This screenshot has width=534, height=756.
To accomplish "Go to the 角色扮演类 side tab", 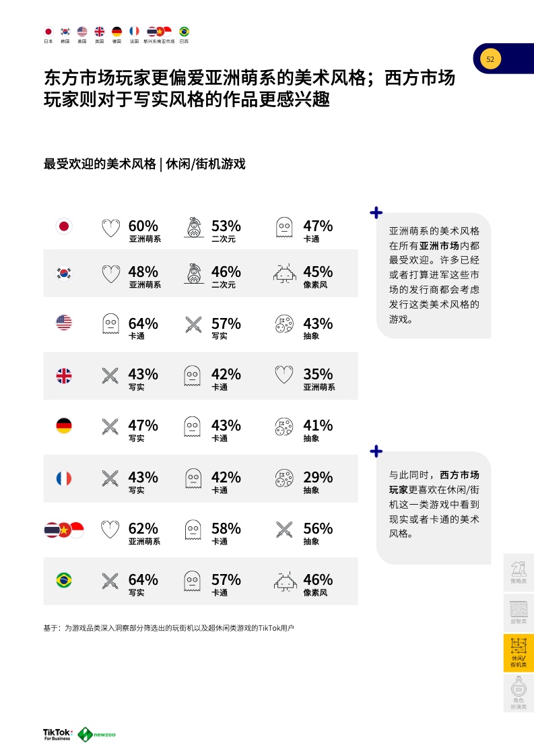I will tap(519, 694).
